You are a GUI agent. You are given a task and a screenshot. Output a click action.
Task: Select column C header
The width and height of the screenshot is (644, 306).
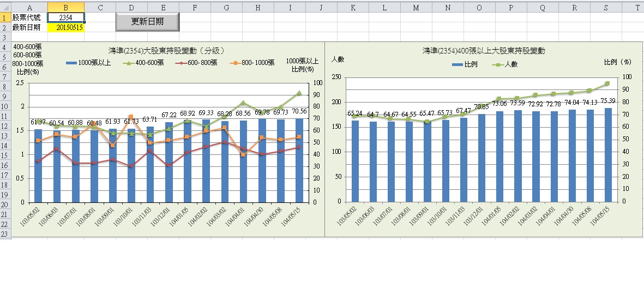[100, 8]
